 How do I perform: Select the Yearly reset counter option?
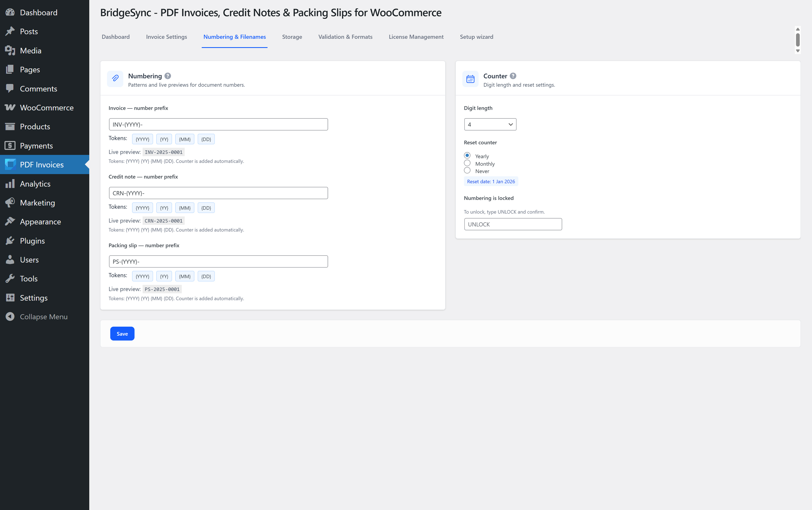467,155
